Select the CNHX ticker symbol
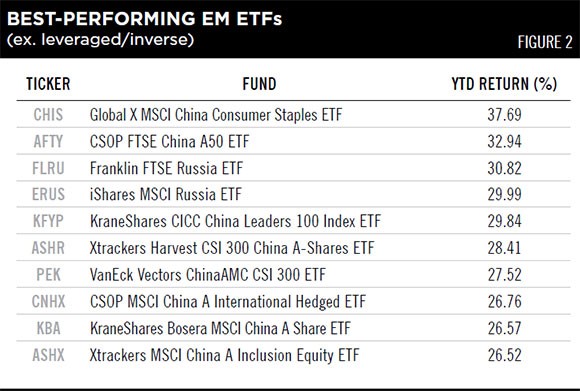The width and height of the screenshot is (580, 391). 48,301
